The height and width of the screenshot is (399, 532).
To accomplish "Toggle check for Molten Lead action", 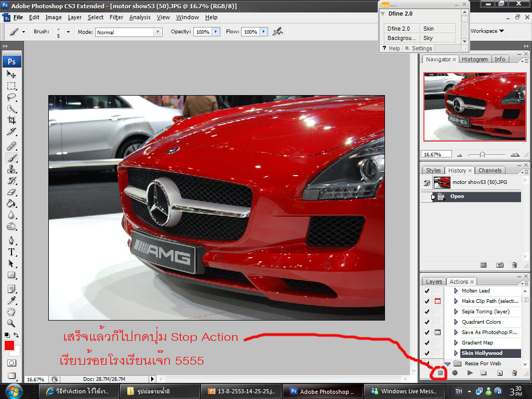I will tap(427, 291).
